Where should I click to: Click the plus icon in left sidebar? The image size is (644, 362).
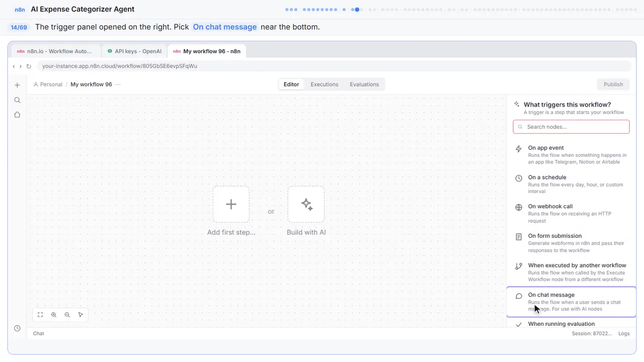tap(17, 85)
